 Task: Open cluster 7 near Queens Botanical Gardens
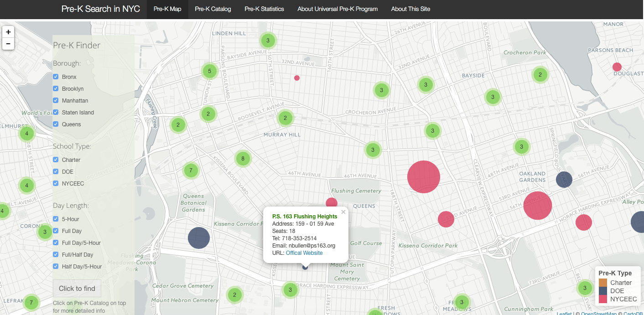[191, 170]
